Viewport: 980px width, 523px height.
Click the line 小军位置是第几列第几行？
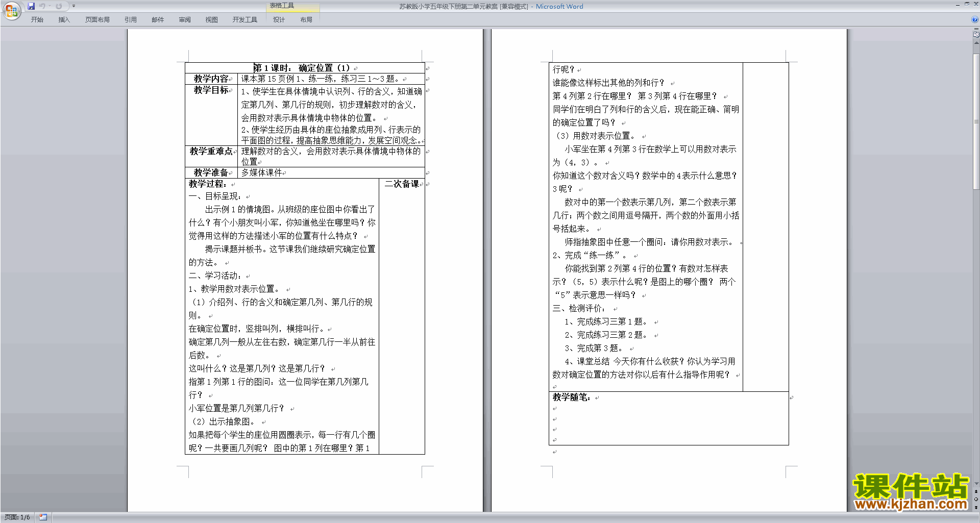coord(237,409)
